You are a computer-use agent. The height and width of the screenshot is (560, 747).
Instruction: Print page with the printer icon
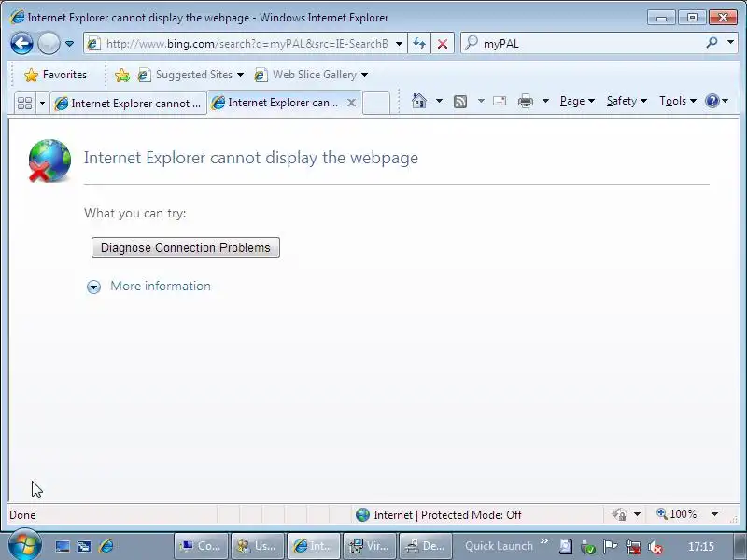click(x=526, y=101)
